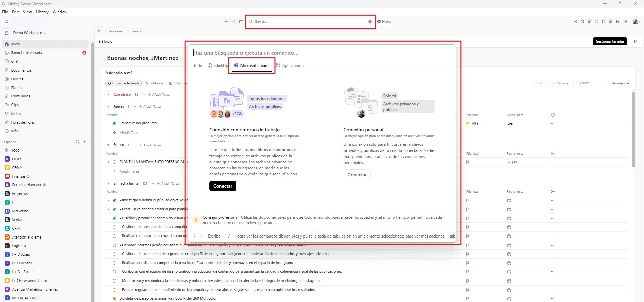This screenshot has height=302, width=644.
Task: Expand subtasks of PLANTILLA LANZAMIENTO PRESENCIAL
Action: pyautogui.click(x=108, y=162)
